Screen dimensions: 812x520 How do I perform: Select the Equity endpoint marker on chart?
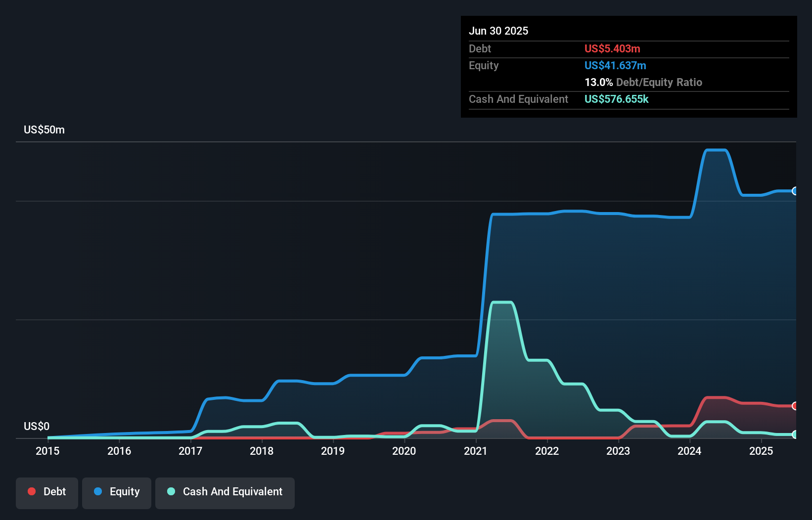tap(795, 191)
